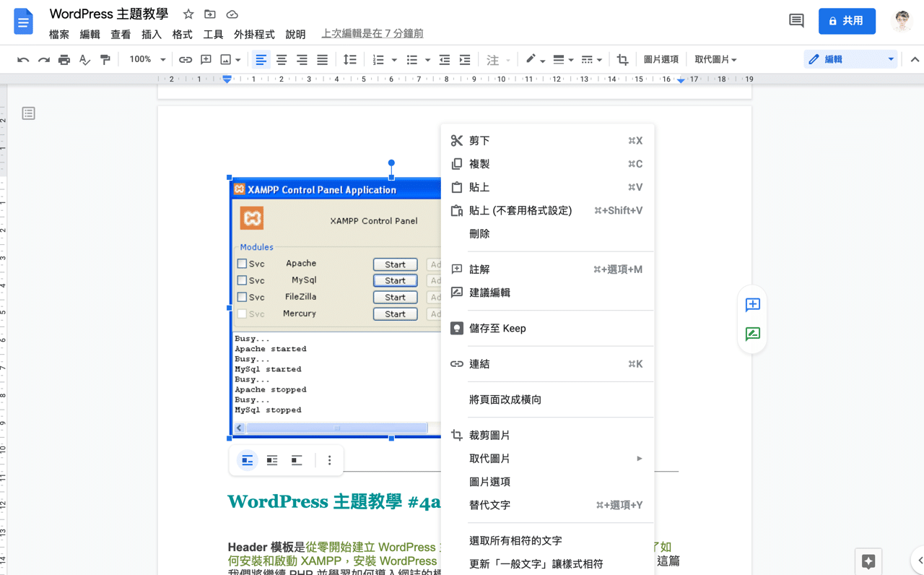Move document to folder icon
Image resolution: width=924 pixels, height=575 pixels.
210,14
